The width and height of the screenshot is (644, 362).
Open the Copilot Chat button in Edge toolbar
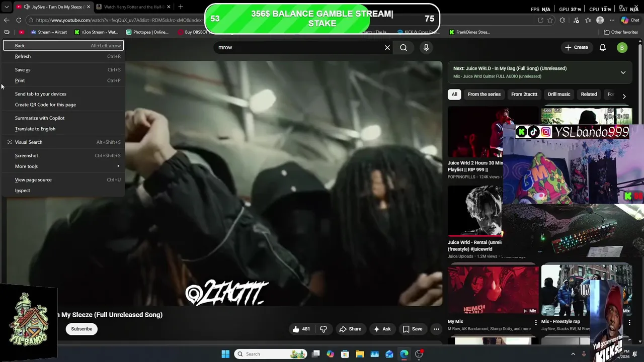[629, 20]
